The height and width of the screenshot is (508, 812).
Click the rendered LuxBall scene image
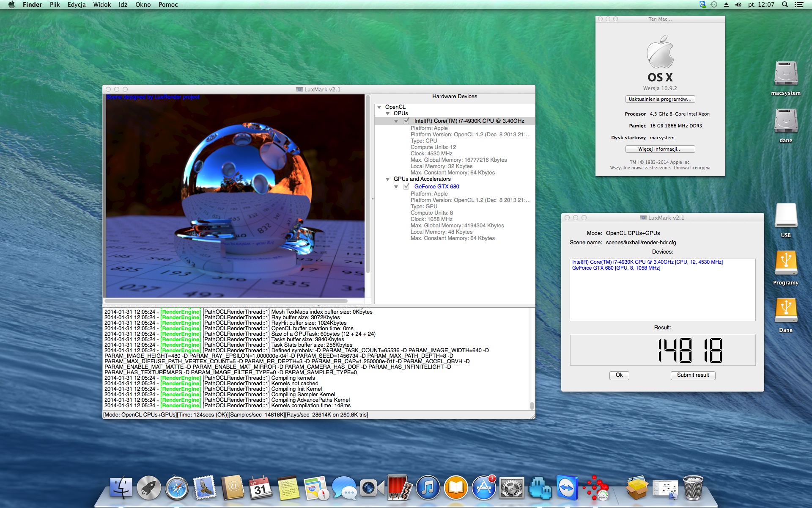pyautogui.click(x=235, y=196)
